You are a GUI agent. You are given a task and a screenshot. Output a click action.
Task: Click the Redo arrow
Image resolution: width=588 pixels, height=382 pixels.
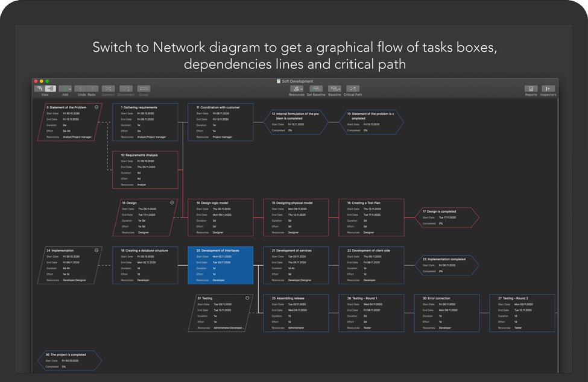pyautogui.click(x=92, y=89)
